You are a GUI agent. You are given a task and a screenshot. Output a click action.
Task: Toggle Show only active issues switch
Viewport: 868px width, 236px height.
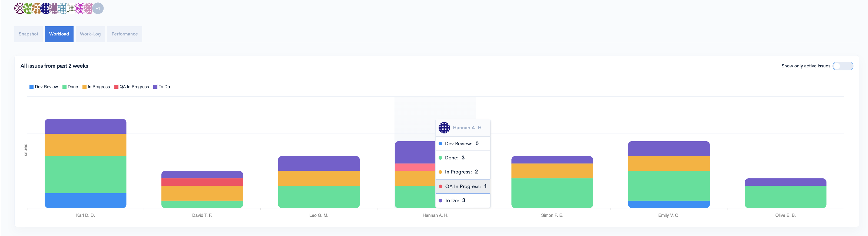point(843,66)
